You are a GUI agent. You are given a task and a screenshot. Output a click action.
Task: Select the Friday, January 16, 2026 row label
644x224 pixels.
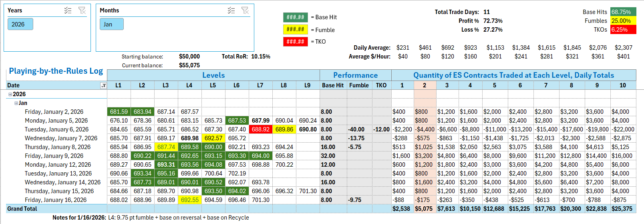pos(56,200)
